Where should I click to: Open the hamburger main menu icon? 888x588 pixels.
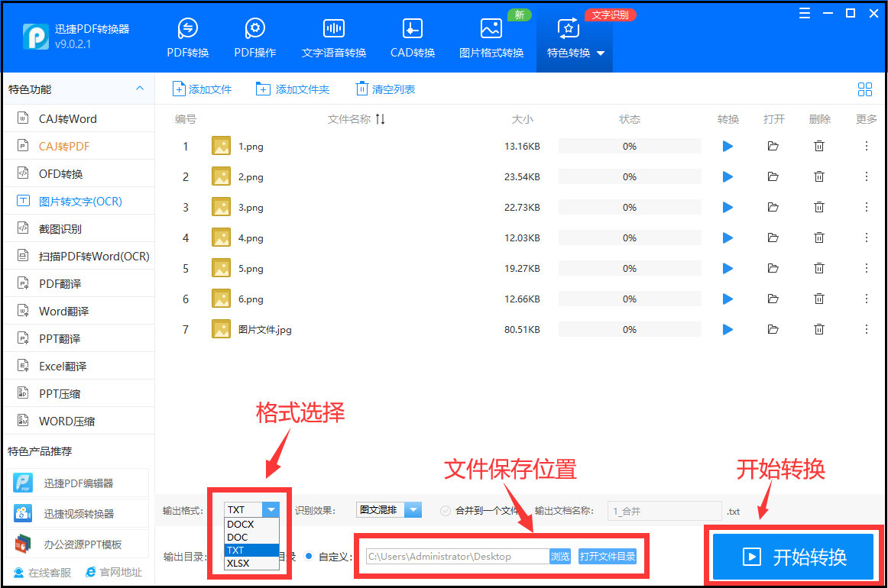pos(805,13)
